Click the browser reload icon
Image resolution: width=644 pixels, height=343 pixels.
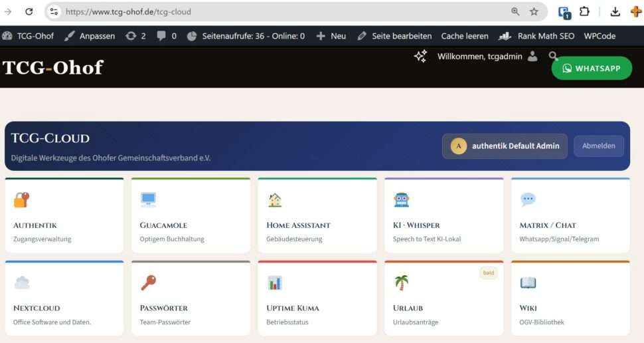29,11
